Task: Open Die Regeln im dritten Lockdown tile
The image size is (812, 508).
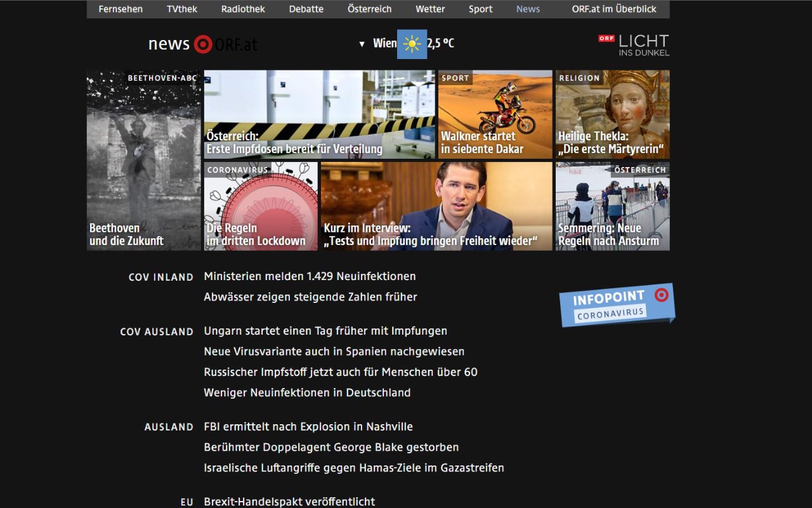Action: (261, 206)
